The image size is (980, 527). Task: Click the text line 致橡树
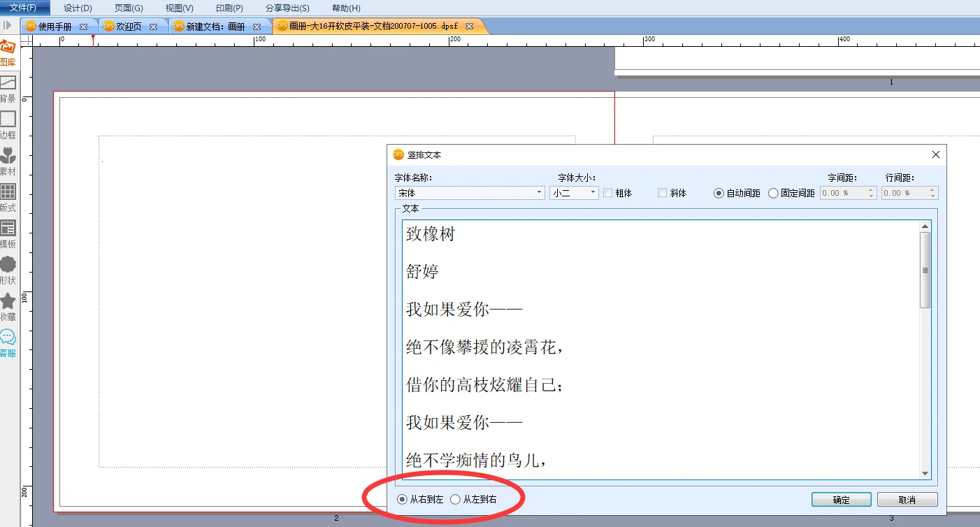(x=431, y=234)
